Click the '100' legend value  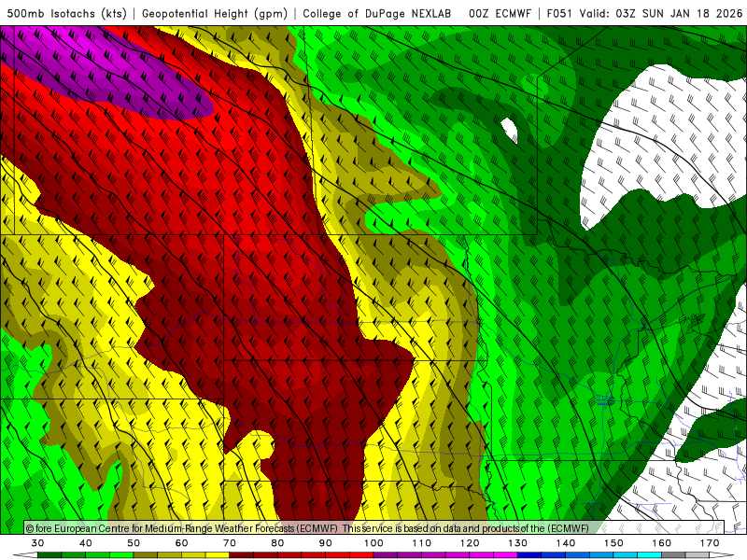click(373, 543)
